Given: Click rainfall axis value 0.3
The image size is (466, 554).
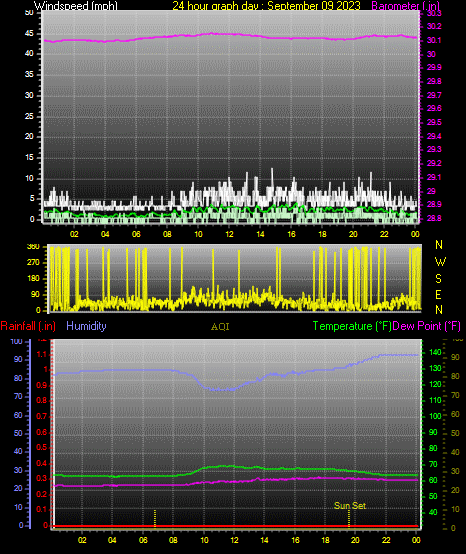Looking at the screenshot, I should click(x=42, y=478).
